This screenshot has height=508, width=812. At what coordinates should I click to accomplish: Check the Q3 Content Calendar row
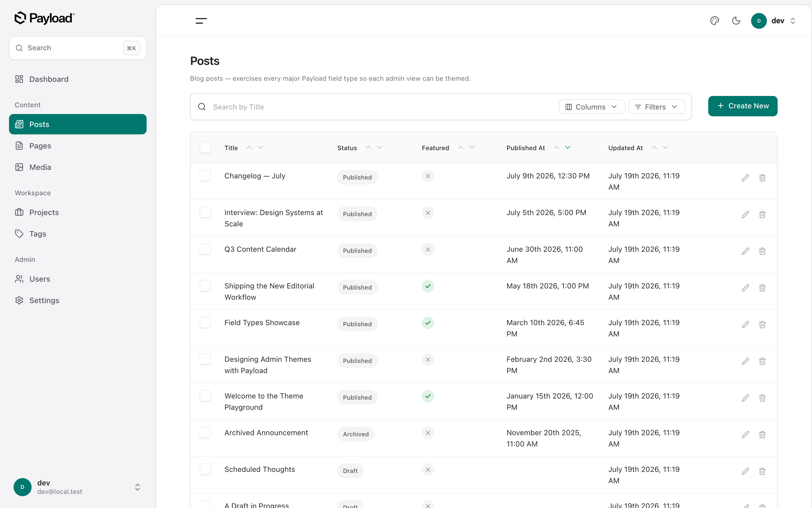pyautogui.click(x=205, y=249)
